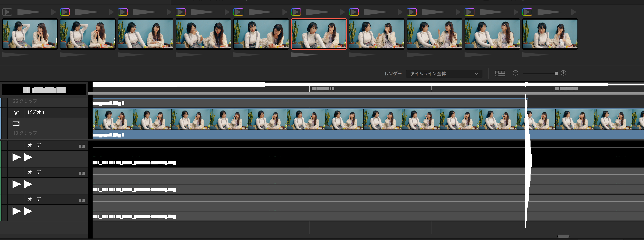
Task: Click the gray clip badge above first thumbnail
Action: pos(7,12)
